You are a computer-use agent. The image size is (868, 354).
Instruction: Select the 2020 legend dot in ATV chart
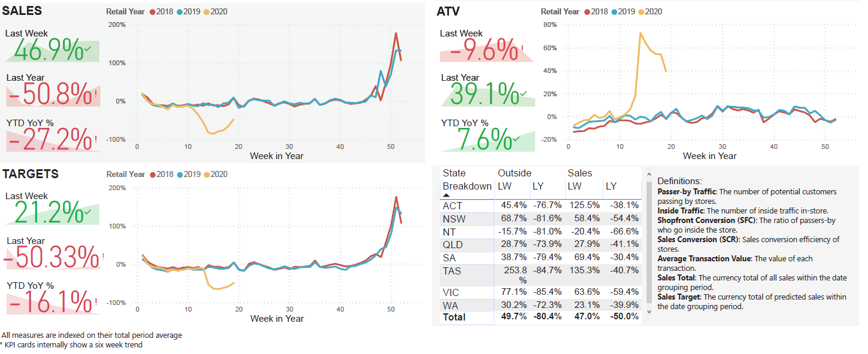pos(642,12)
